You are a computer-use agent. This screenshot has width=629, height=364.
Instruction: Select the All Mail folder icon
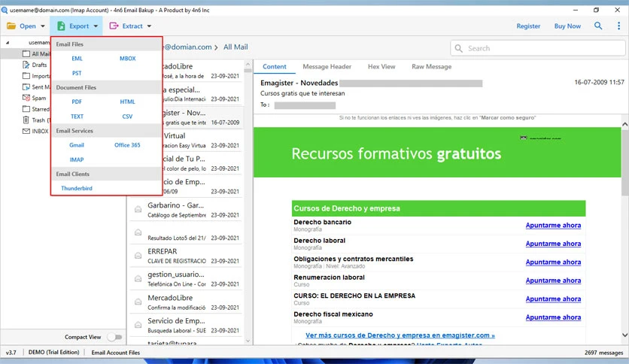coord(26,53)
